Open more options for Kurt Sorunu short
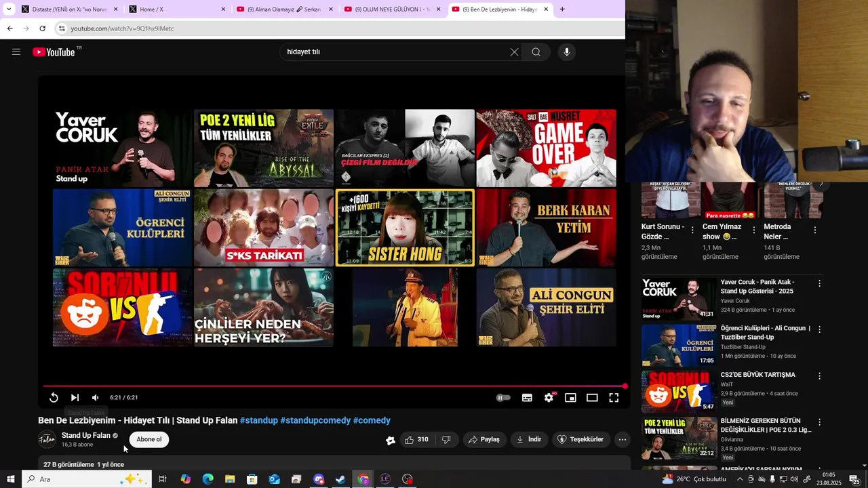Image resolution: width=868 pixels, height=488 pixels. pyautogui.click(x=692, y=230)
